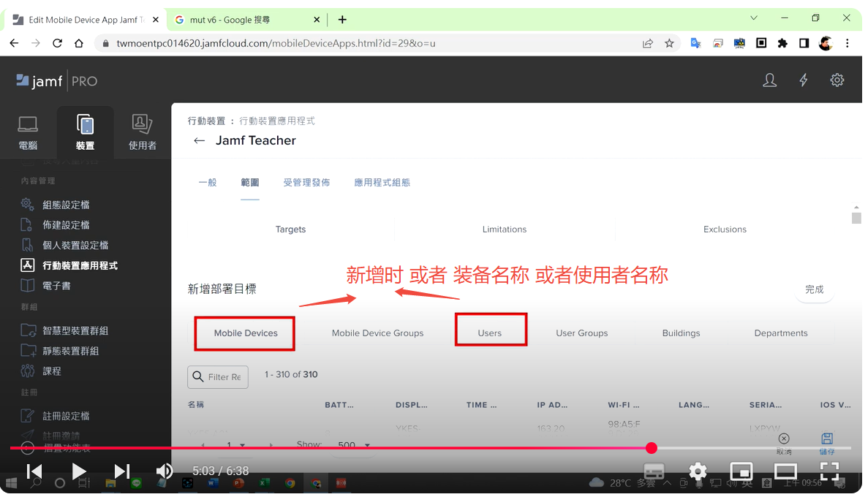Click the browser share page icon
Viewport: 868px width, 497px height.
coord(647,43)
